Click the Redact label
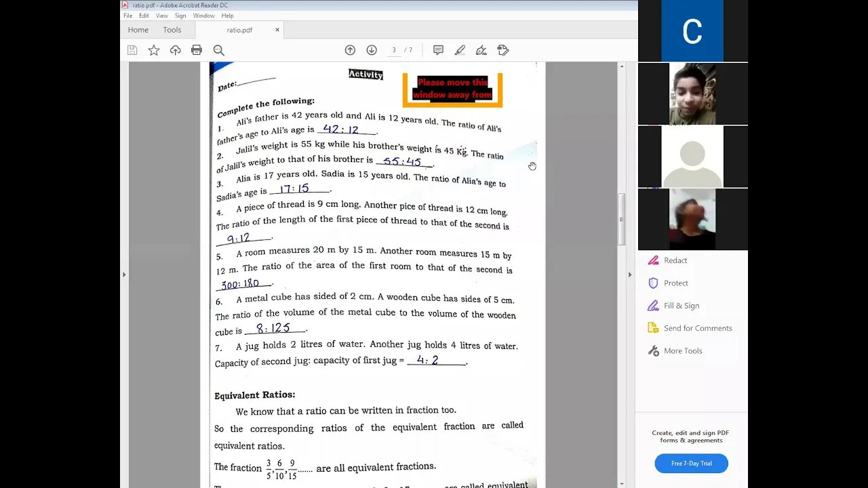The height and width of the screenshot is (488, 868). 675,260
